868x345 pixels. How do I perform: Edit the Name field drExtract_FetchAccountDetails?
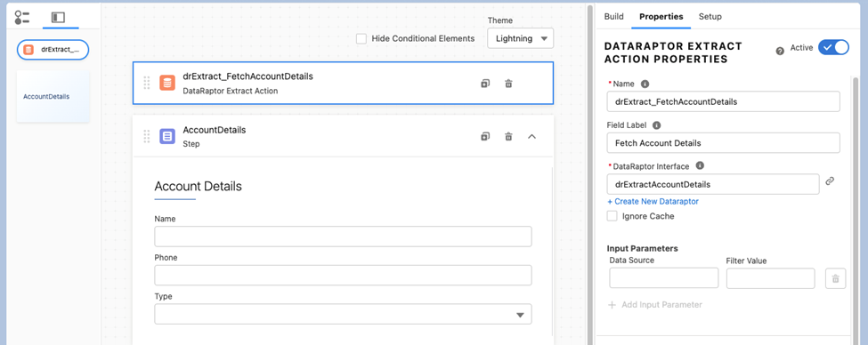pyautogui.click(x=723, y=101)
